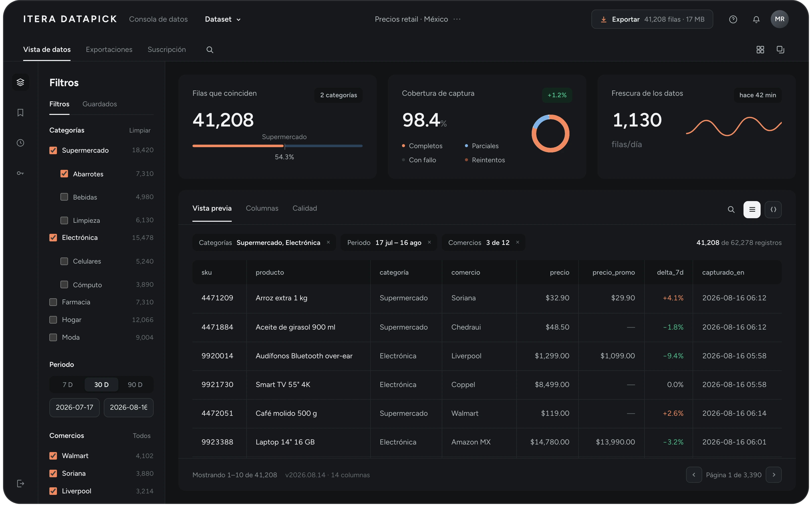Open the Dataset dropdown
Viewport: 812px width, 510px height.
[x=222, y=19]
